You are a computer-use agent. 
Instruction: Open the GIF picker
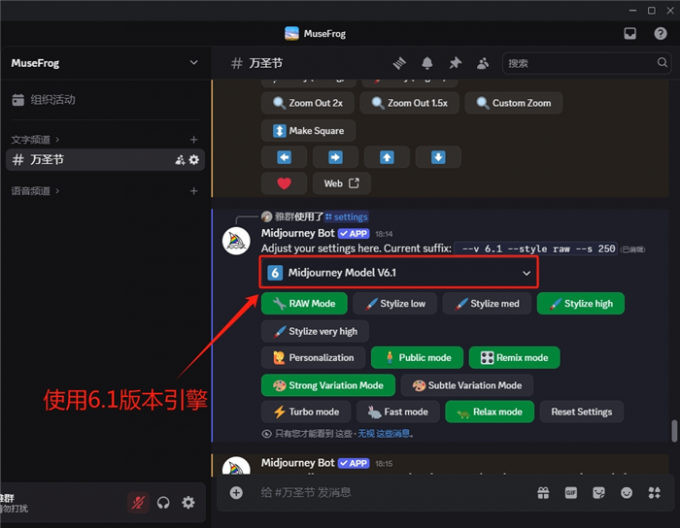coord(571,492)
